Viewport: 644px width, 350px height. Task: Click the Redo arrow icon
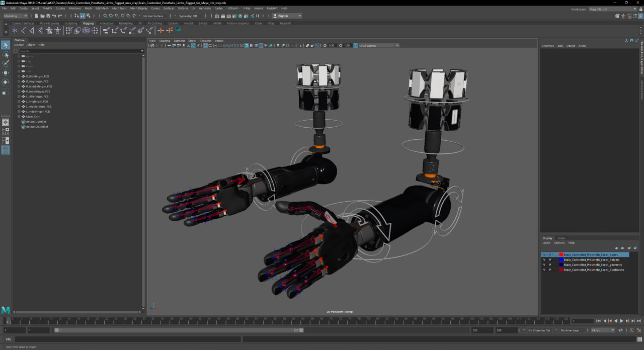tap(59, 16)
